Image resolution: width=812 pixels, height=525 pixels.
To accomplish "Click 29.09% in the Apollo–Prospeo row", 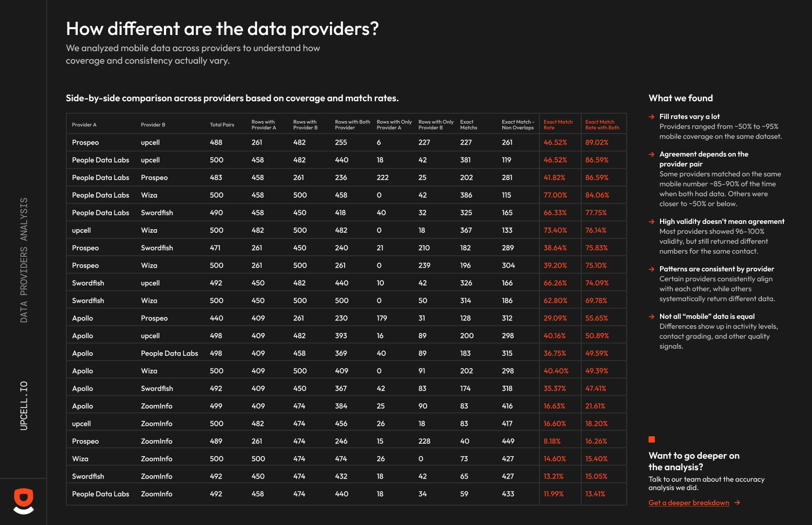I will point(555,318).
